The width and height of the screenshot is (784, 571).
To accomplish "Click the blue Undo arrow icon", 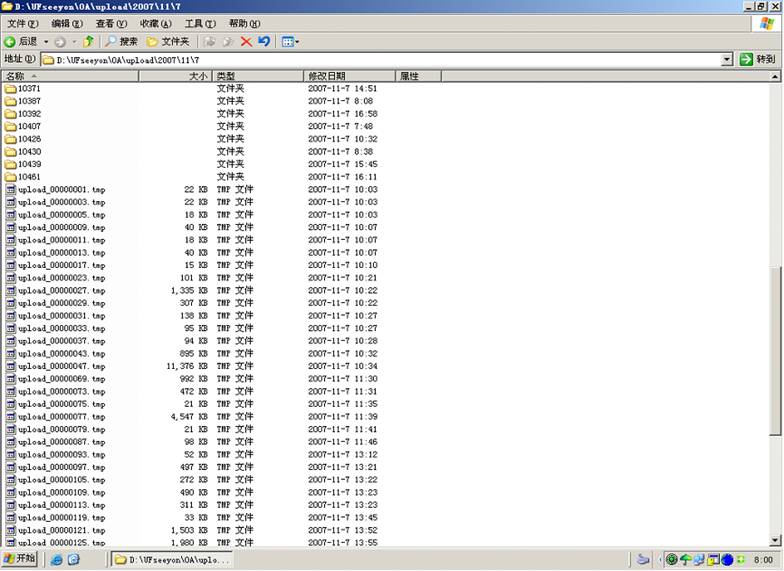I will point(264,41).
